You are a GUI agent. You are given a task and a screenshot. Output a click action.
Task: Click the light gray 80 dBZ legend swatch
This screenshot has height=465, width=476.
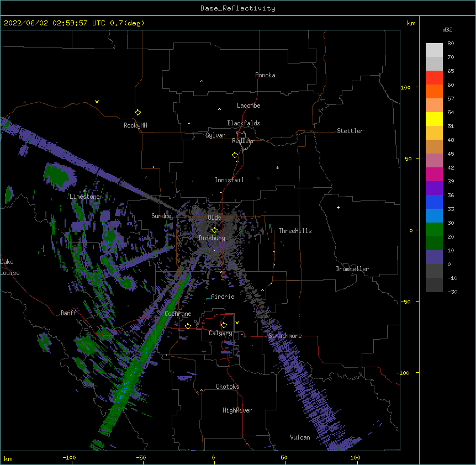pyautogui.click(x=434, y=50)
